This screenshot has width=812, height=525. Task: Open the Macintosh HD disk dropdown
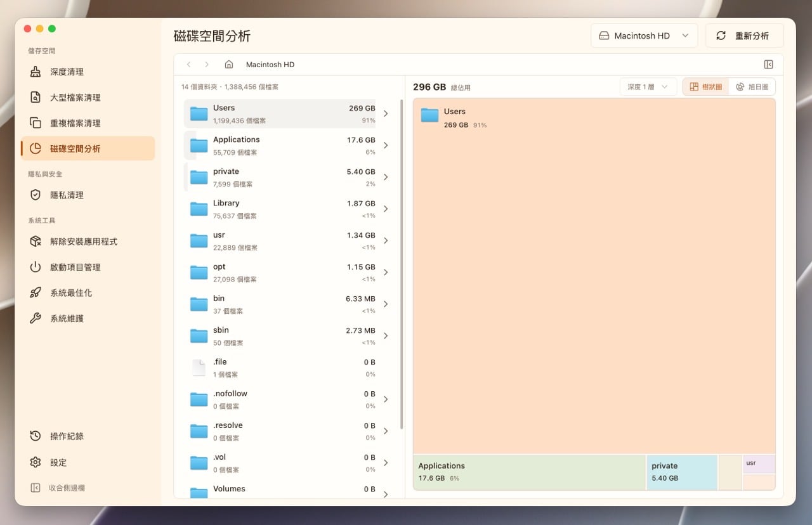point(644,36)
